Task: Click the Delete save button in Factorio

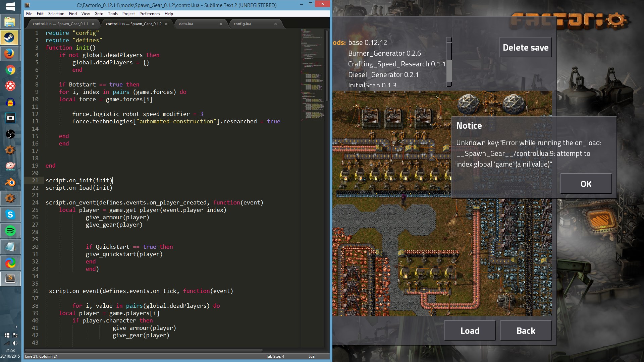Action: (526, 47)
